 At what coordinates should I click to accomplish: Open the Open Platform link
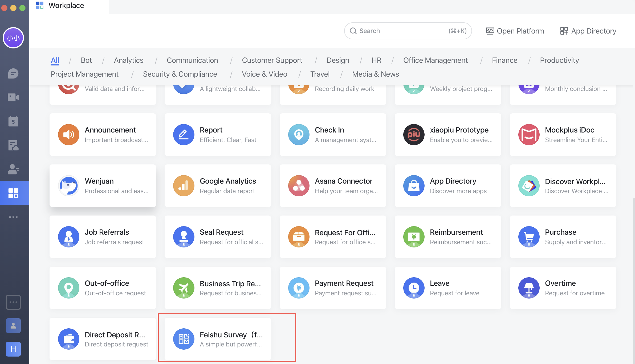(515, 31)
